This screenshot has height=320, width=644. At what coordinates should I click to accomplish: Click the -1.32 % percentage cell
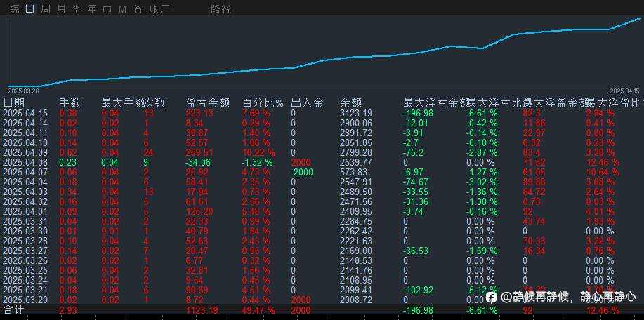pyautogui.click(x=258, y=163)
